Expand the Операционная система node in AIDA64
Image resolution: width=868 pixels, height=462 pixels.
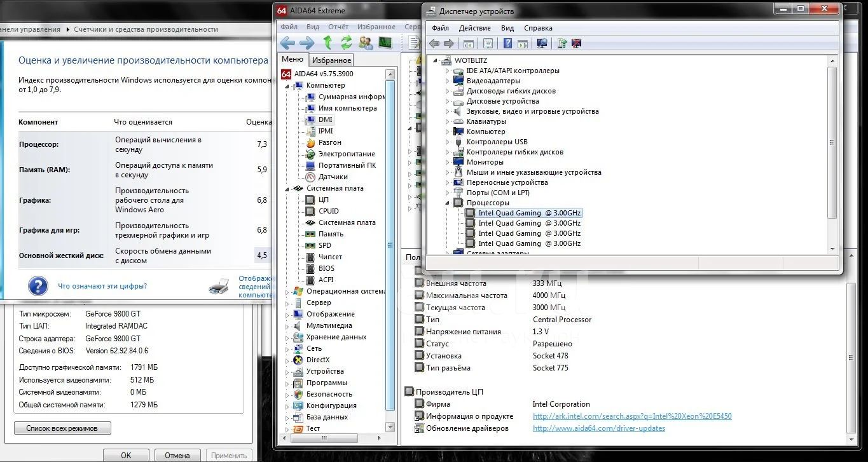tap(287, 291)
